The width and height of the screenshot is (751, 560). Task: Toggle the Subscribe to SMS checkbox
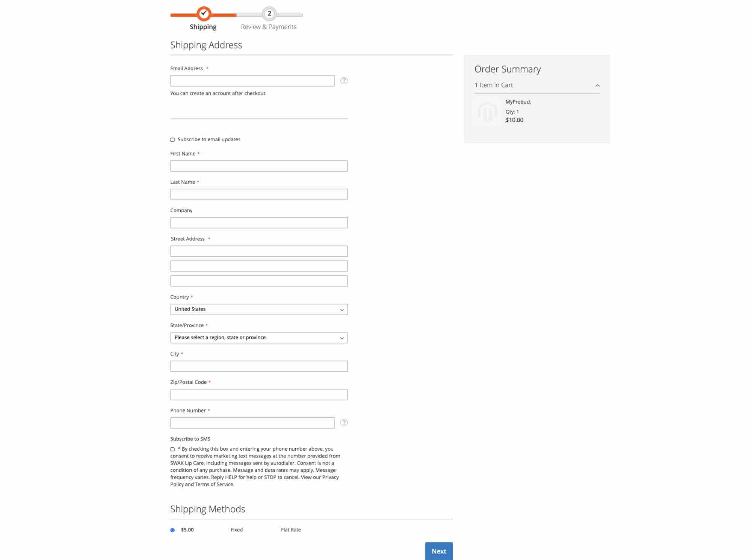172,450
